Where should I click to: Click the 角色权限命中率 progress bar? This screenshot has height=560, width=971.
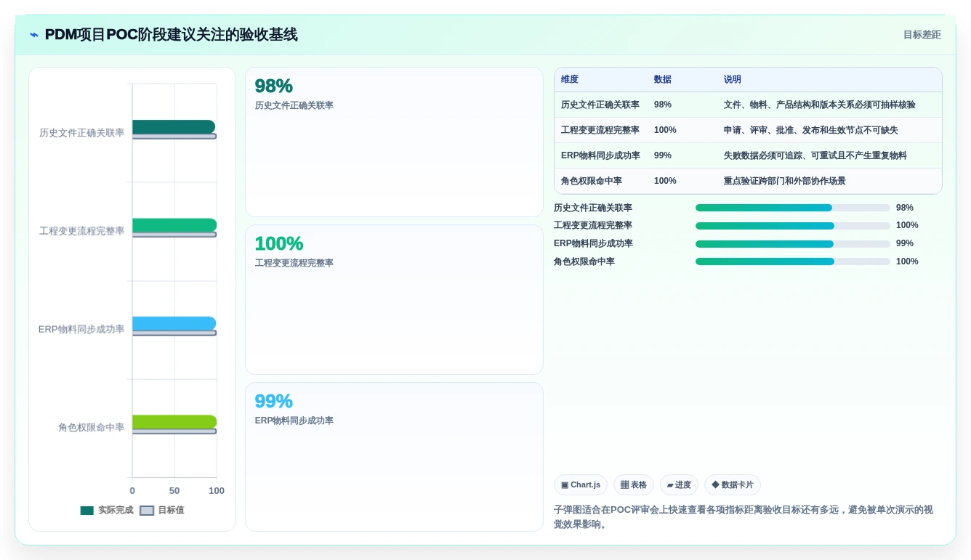click(x=793, y=261)
